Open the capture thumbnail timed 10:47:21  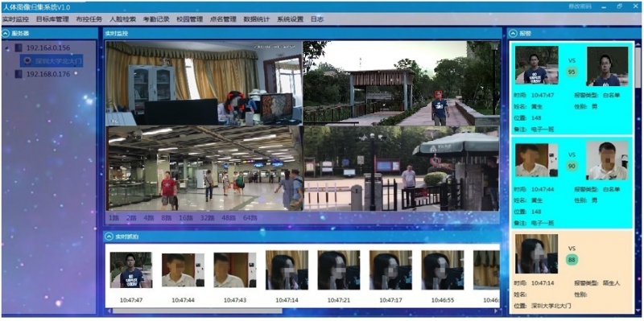tap(339, 270)
